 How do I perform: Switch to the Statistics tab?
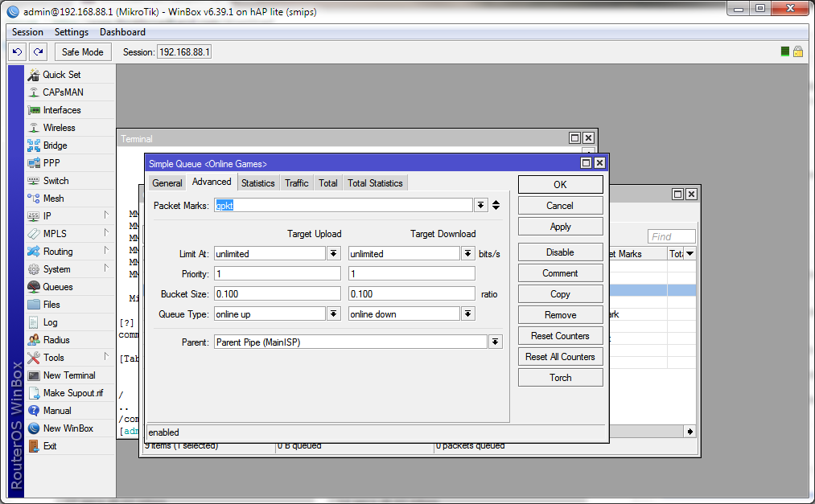(x=257, y=183)
